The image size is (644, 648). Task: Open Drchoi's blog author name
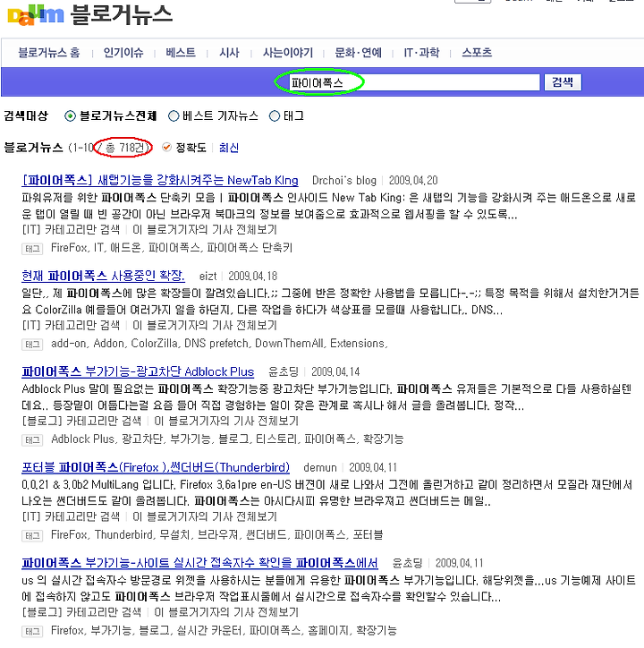pyautogui.click(x=344, y=181)
